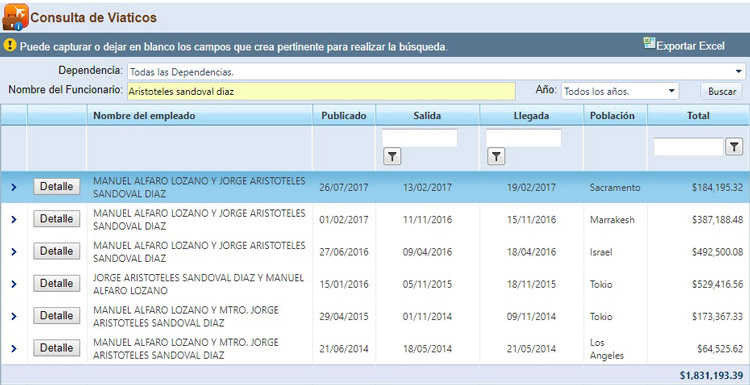The height and width of the screenshot is (385, 750).
Task: Click the Publicado date 26/07/2017
Action: click(x=344, y=187)
